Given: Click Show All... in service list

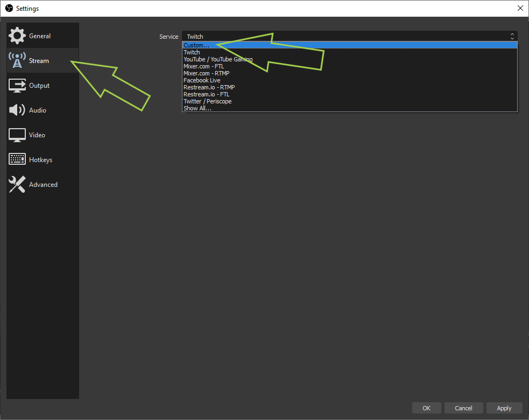Looking at the screenshot, I should coord(198,108).
